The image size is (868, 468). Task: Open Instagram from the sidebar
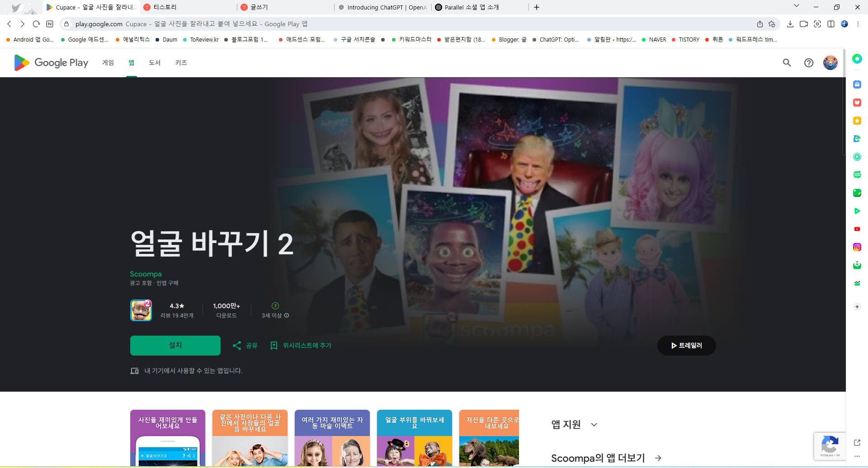click(857, 247)
